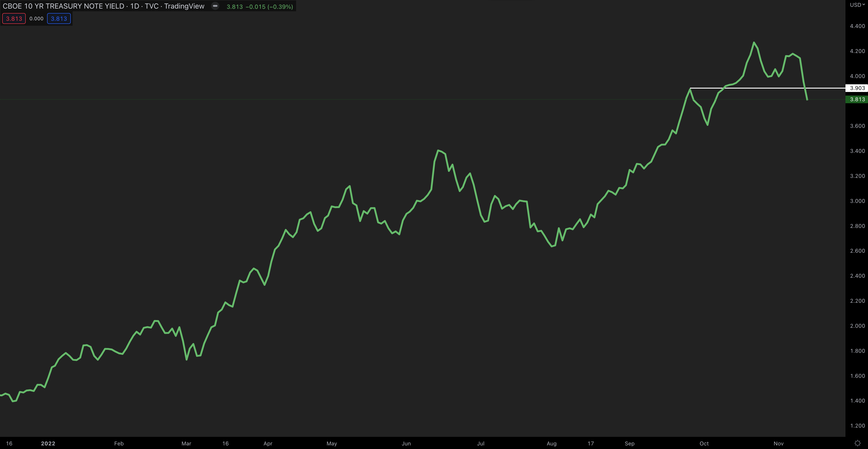This screenshot has height=449, width=868.
Task: Click the Sep label on time axis
Action: tap(629, 444)
